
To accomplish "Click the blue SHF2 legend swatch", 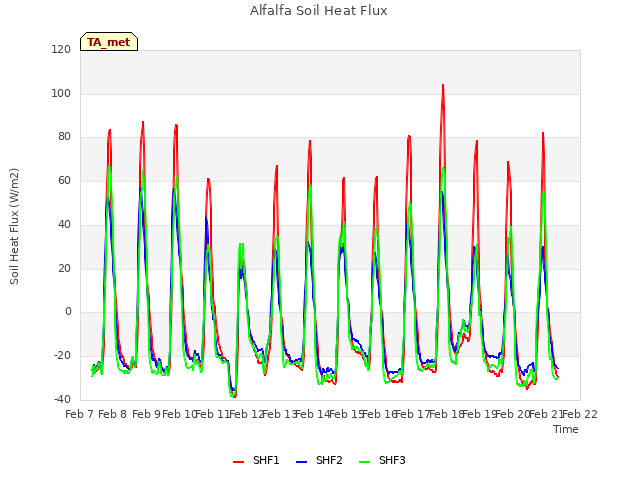I will [x=301, y=462].
